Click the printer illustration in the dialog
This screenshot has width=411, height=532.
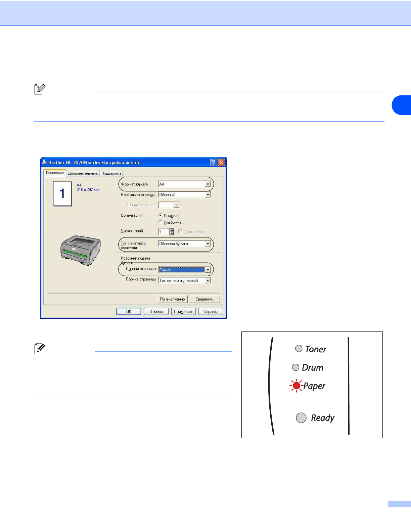pos(80,250)
